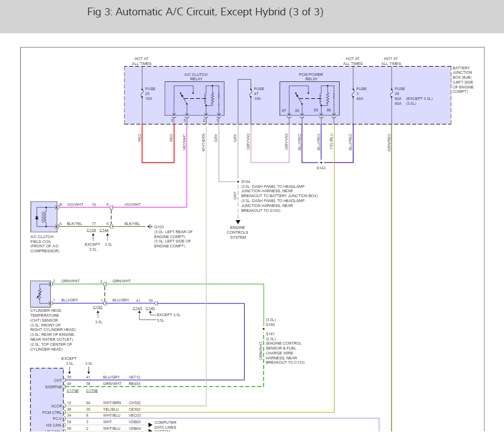Click the 'BREAKOUT TO C133)' harness note
This screenshot has height=444, width=504.
click(285, 362)
